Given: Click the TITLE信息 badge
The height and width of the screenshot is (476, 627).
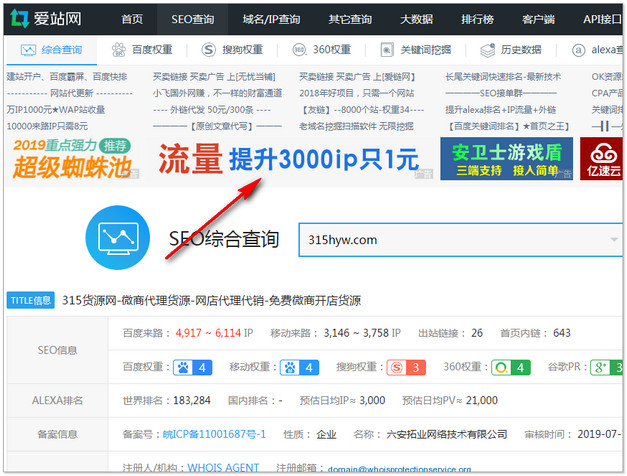Looking at the screenshot, I should coord(30,300).
